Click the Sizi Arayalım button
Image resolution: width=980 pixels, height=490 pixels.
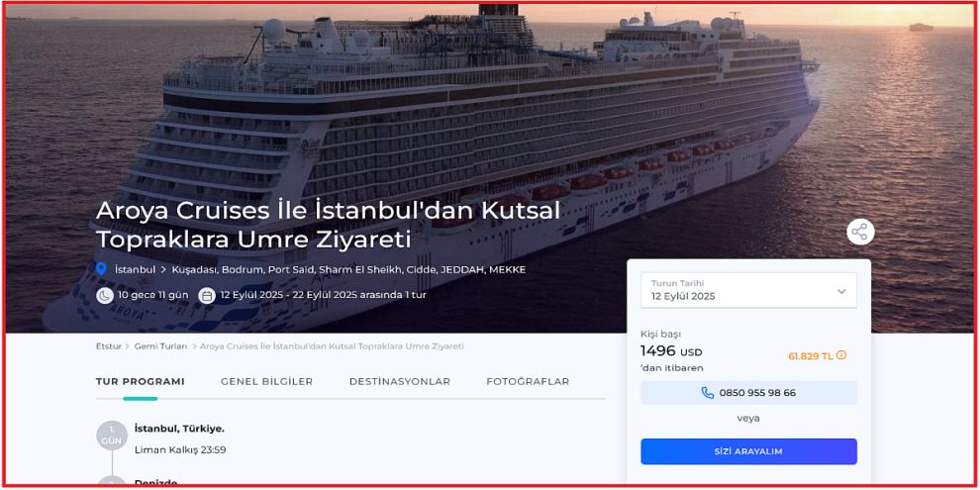(x=748, y=451)
